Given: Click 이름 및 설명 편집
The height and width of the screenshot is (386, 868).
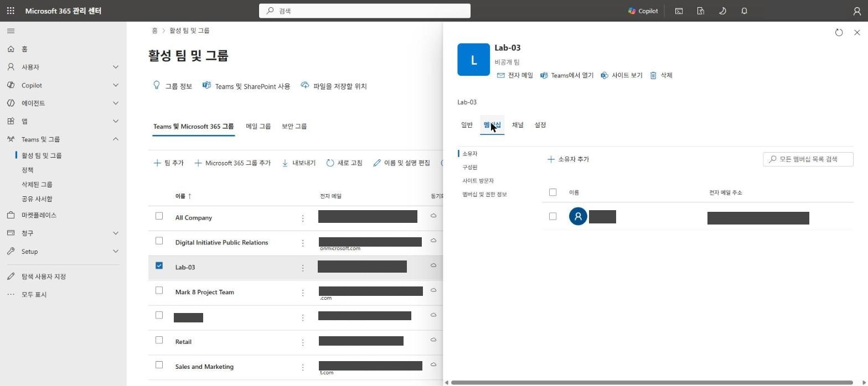Looking at the screenshot, I should click(x=402, y=163).
